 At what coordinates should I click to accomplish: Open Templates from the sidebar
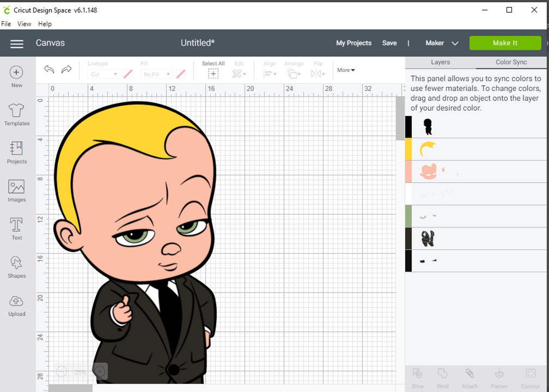17,115
